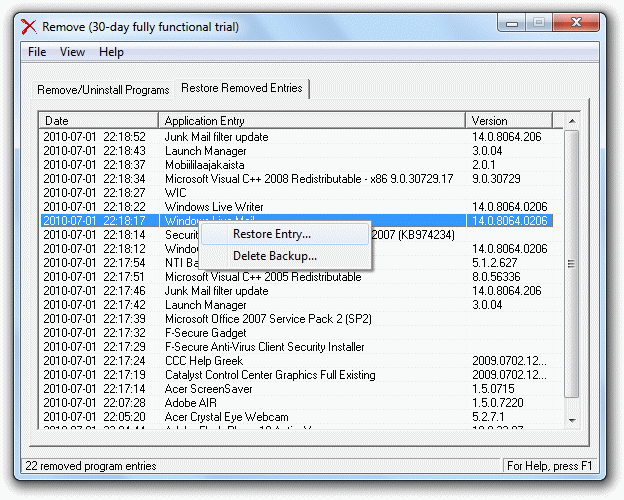Click the red X application icon in title bar
The image size is (624, 500).
pyautogui.click(x=29, y=27)
